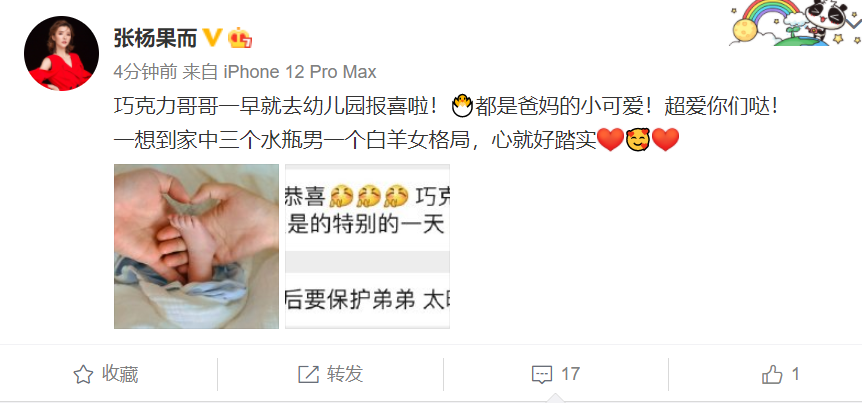
Task: Click the iPhone 12 Pro Max source link
Action: (x=299, y=71)
